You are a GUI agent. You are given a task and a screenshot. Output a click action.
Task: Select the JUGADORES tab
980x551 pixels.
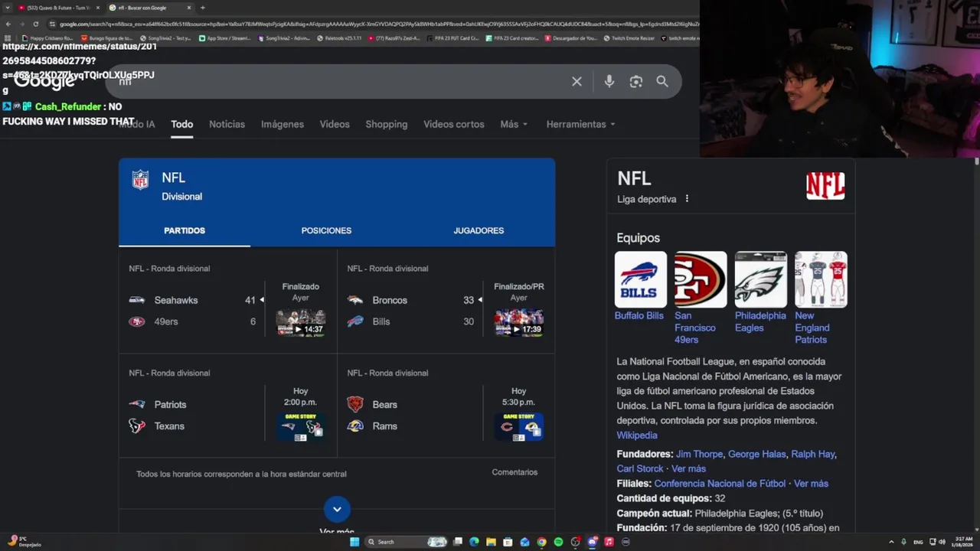coord(479,230)
